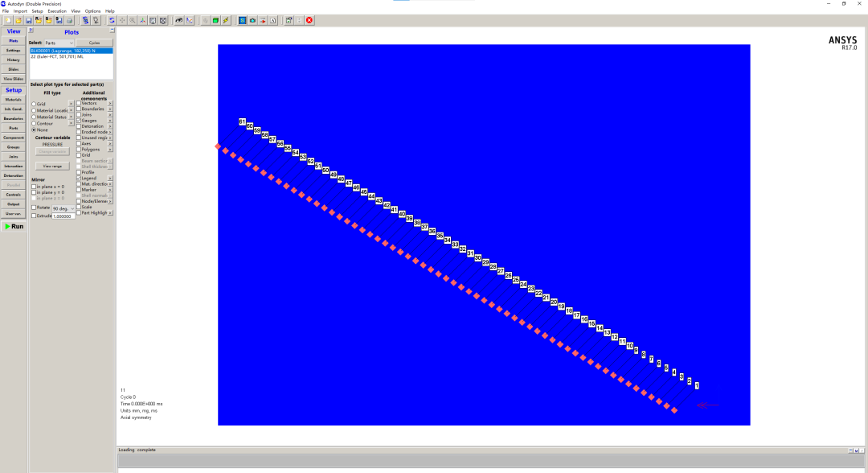The height and width of the screenshot is (473, 868).
Task: Open the Execution menu
Action: [57, 11]
